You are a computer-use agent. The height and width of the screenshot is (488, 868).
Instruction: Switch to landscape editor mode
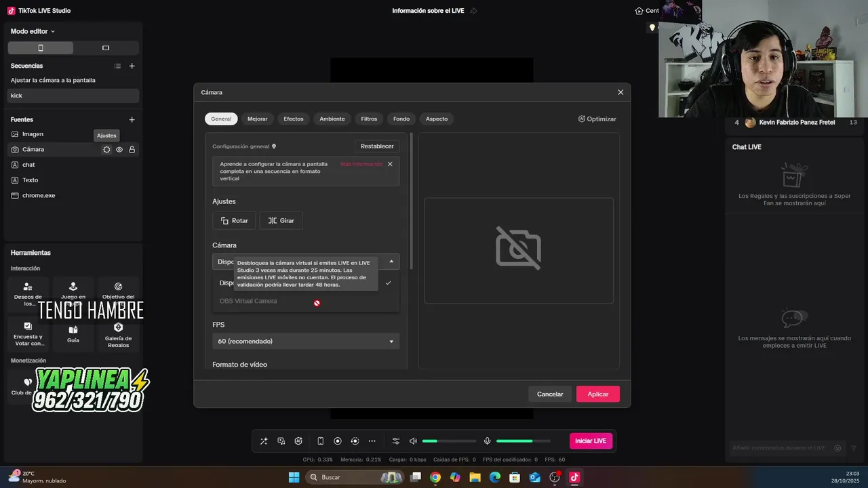(x=106, y=48)
